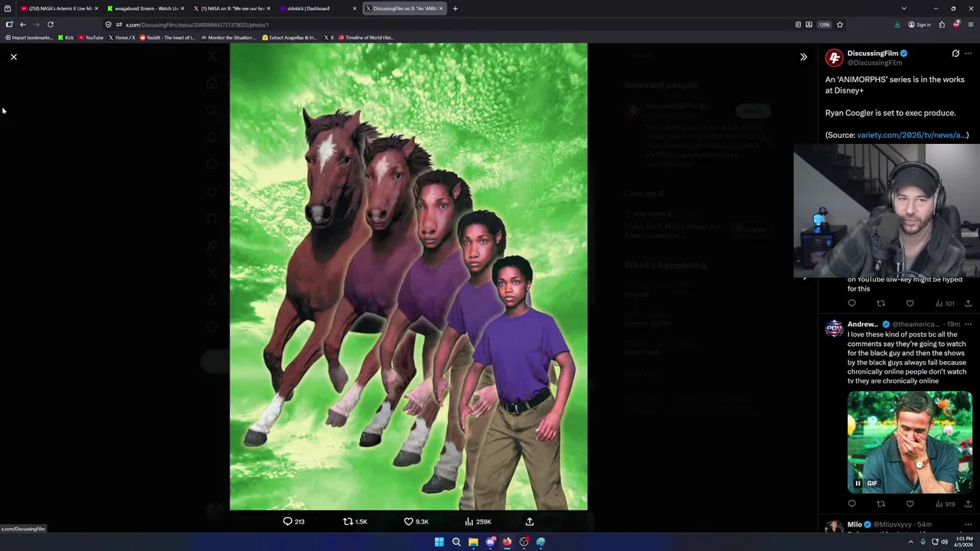The width and height of the screenshot is (980, 551).
Task: Repost the photo showing 1.5K reposts
Action: [355, 521]
